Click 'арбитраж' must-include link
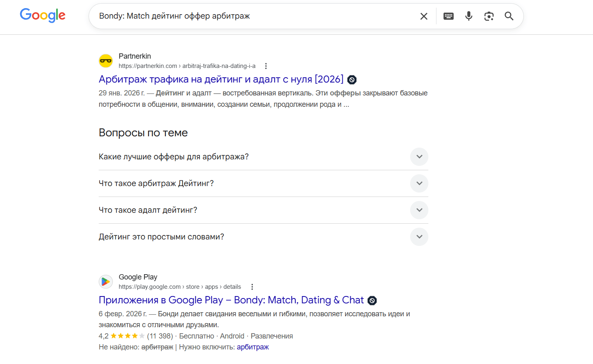The height and width of the screenshot is (364, 593). [253, 347]
